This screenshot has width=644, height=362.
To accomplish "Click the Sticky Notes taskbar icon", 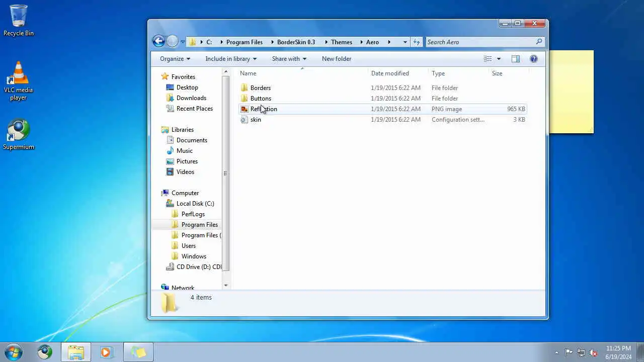I will (x=138, y=352).
